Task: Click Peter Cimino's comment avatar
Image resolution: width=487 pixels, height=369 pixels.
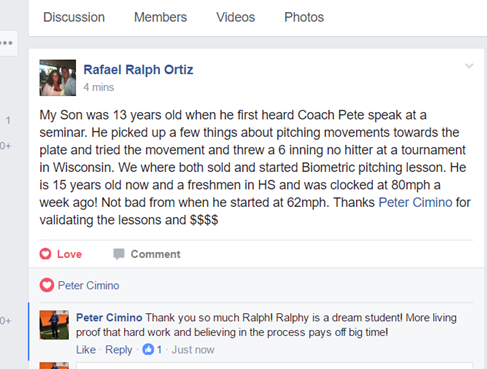Action: pyautogui.click(x=54, y=325)
